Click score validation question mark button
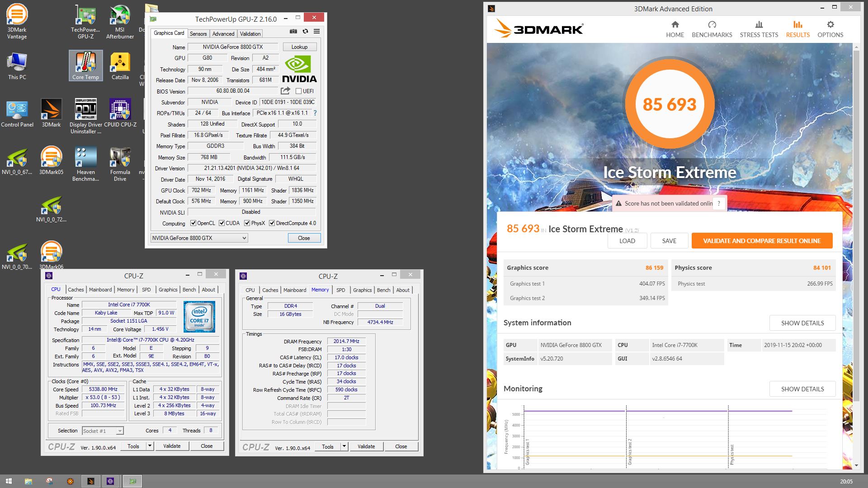The width and height of the screenshot is (868, 488). (719, 203)
